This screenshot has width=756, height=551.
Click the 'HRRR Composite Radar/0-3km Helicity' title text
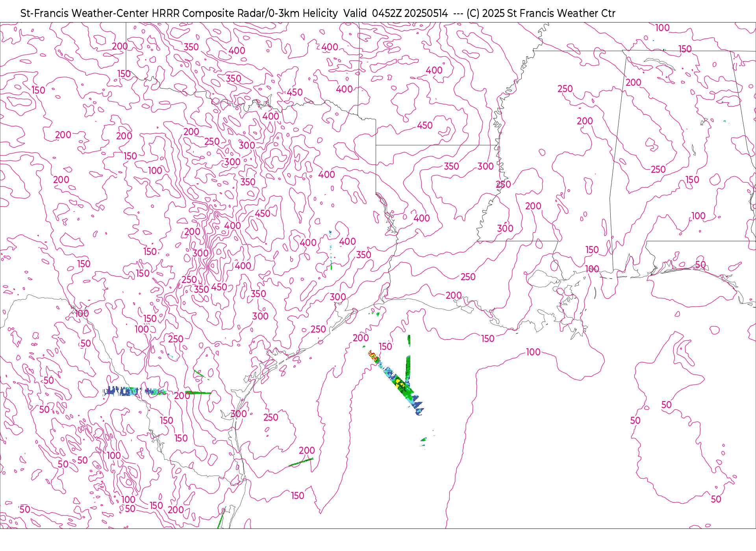click(x=245, y=13)
